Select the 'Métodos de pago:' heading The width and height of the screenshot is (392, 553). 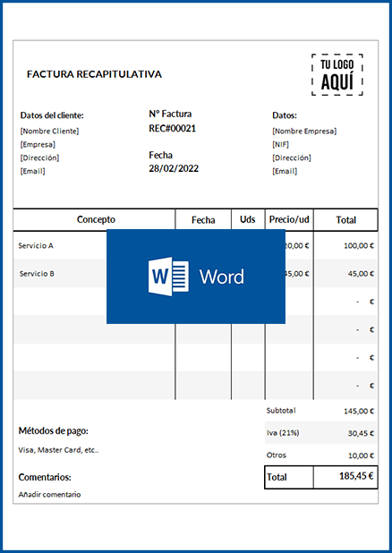pyautogui.click(x=54, y=430)
